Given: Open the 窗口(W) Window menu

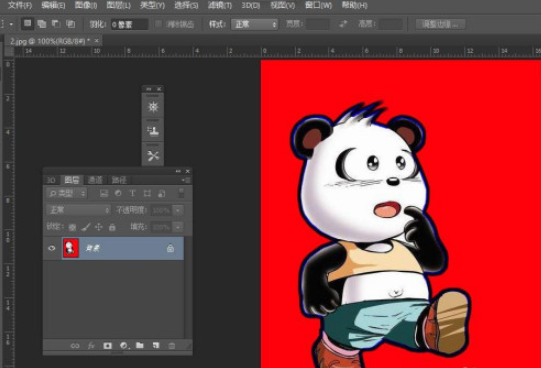Looking at the screenshot, I should pyautogui.click(x=318, y=5).
